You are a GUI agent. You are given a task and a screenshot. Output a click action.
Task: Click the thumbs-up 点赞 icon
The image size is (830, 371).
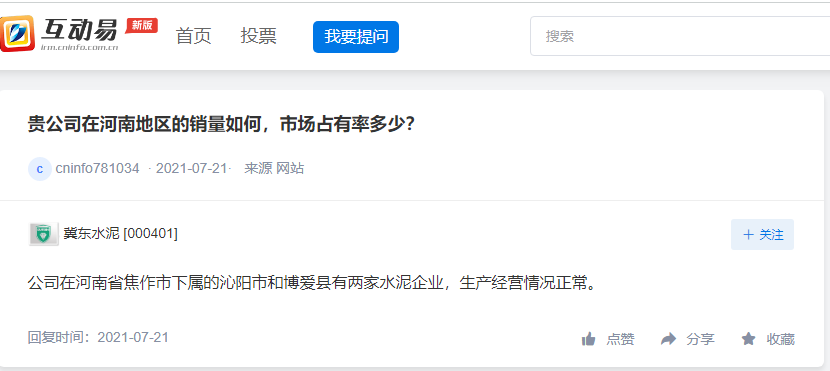589,339
